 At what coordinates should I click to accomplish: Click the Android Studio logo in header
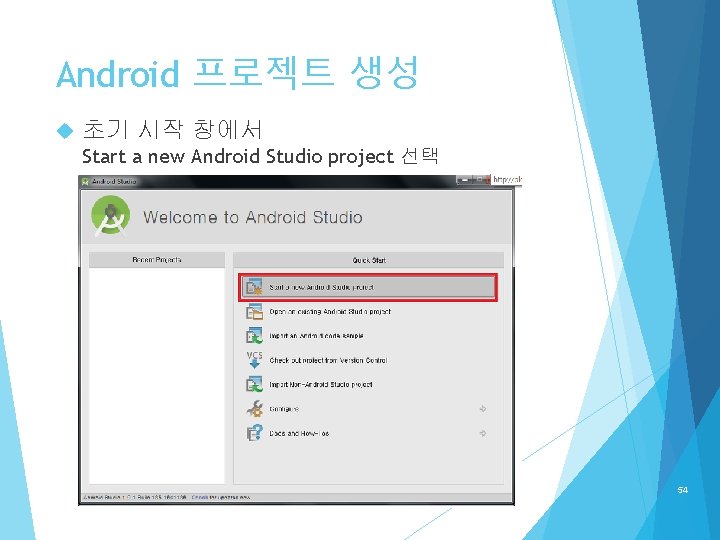110,216
